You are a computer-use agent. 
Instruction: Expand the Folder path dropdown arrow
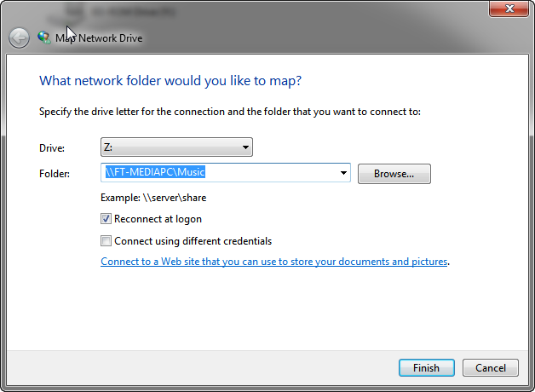pyautogui.click(x=343, y=173)
